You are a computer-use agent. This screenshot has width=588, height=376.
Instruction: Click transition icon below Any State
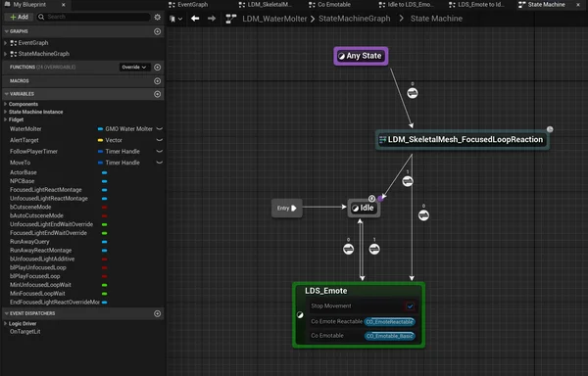pos(413,93)
